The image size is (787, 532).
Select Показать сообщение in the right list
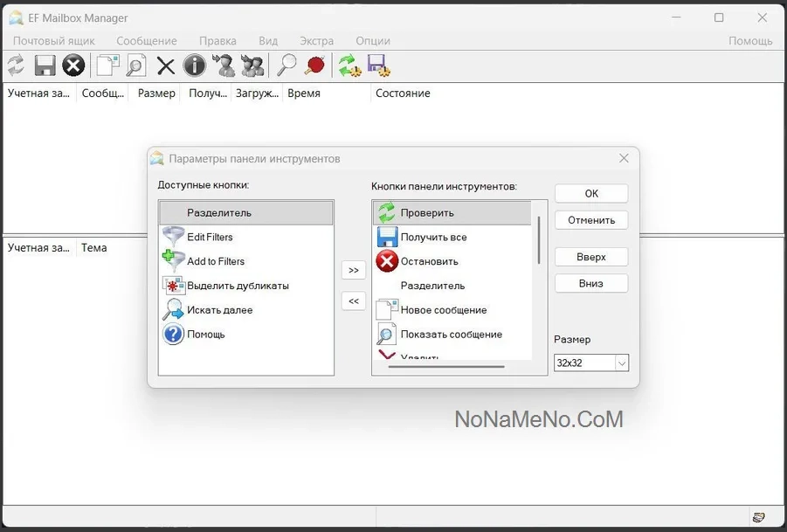(451, 335)
